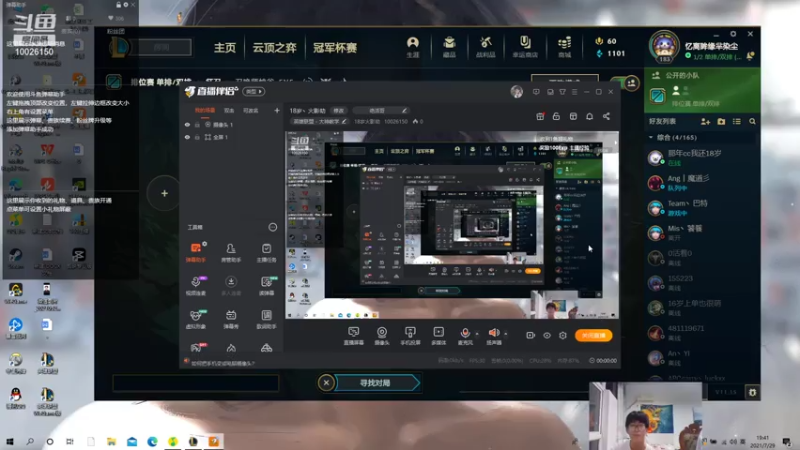Open League client 生涯 profile icon
The image size is (800, 450).
point(413,47)
